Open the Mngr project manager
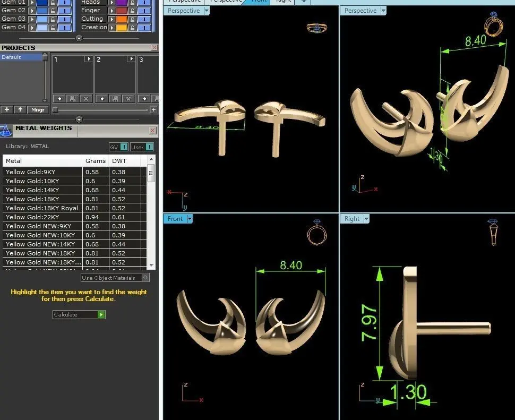The width and height of the screenshot is (515, 420). coord(38,109)
